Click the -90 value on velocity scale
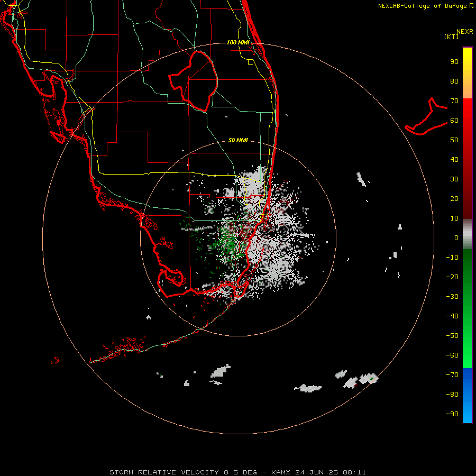476x476 pixels. click(452, 414)
